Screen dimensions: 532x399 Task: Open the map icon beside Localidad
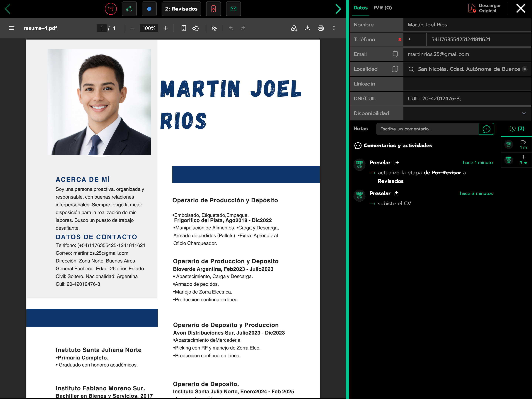pos(395,69)
